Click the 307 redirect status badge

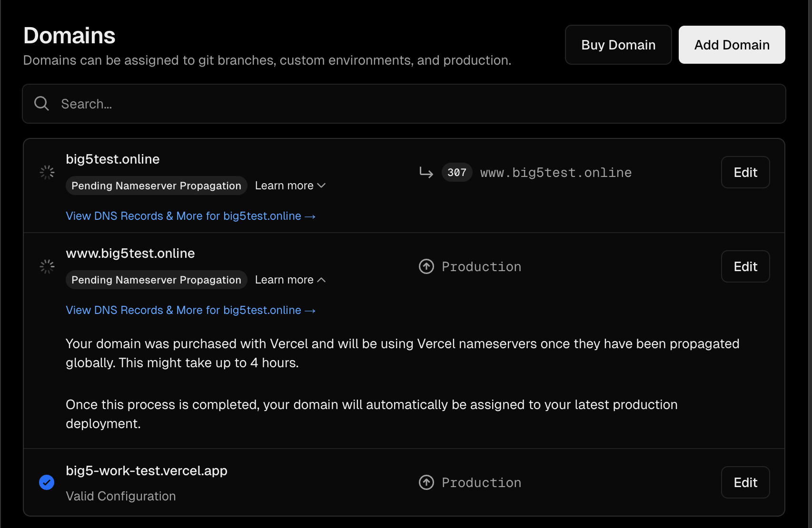coord(457,172)
